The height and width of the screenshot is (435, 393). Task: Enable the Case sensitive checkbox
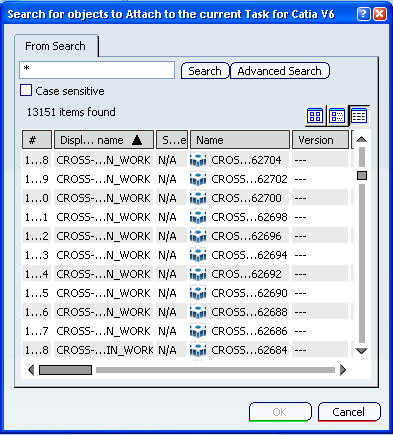26,90
